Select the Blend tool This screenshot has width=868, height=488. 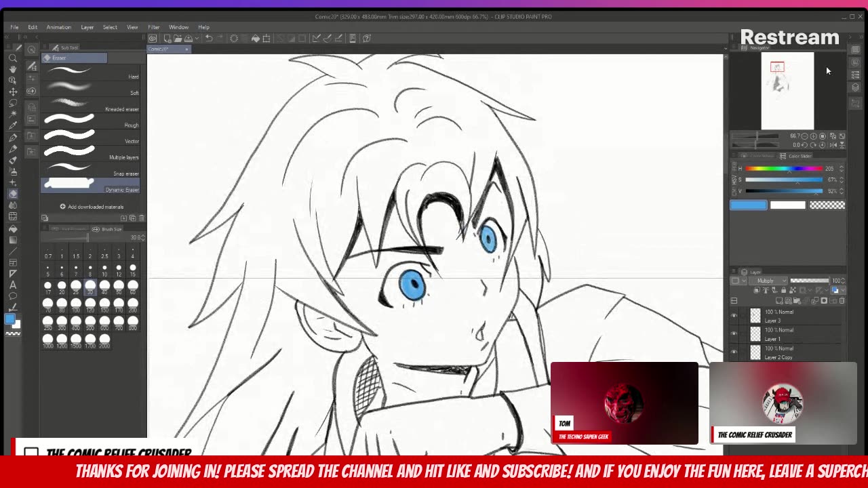click(x=12, y=205)
